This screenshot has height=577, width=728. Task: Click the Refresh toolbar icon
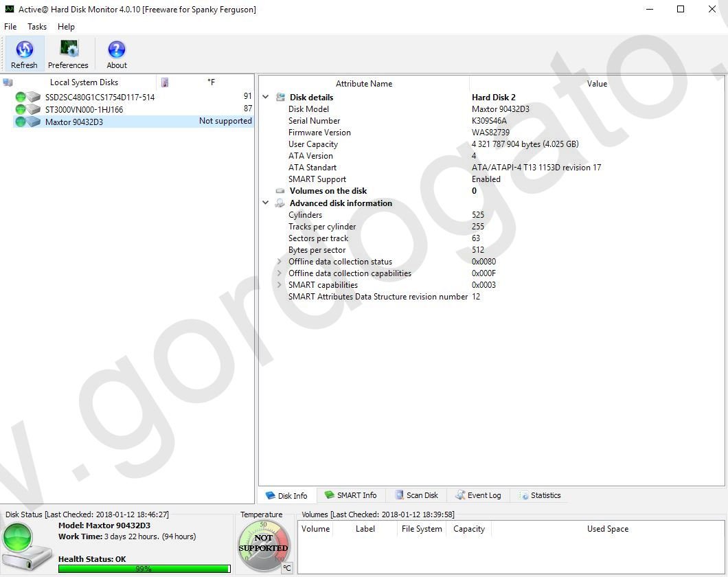[x=24, y=49]
